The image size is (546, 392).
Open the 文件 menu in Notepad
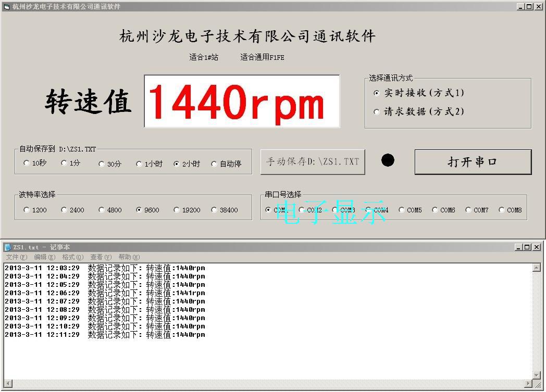(17, 257)
